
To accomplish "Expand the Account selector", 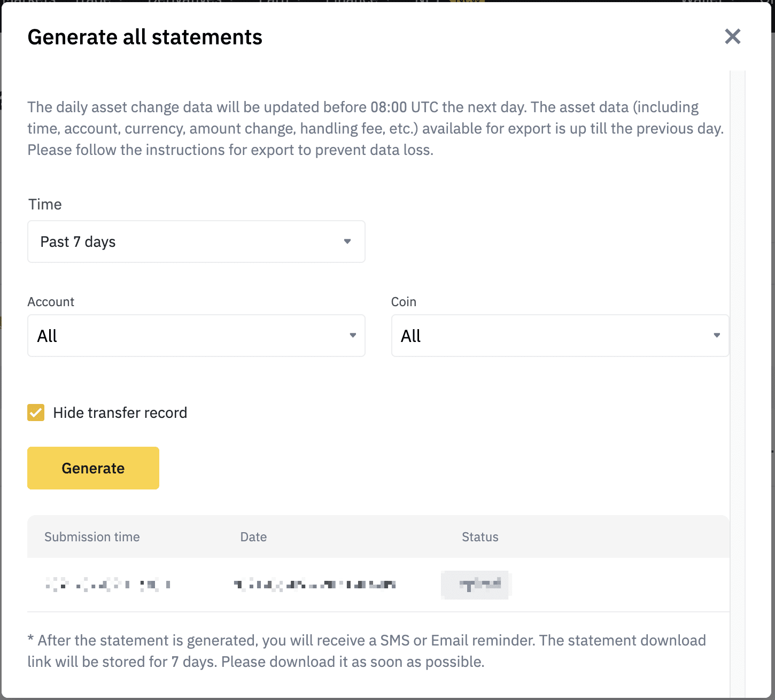I will click(x=196, y=336).
